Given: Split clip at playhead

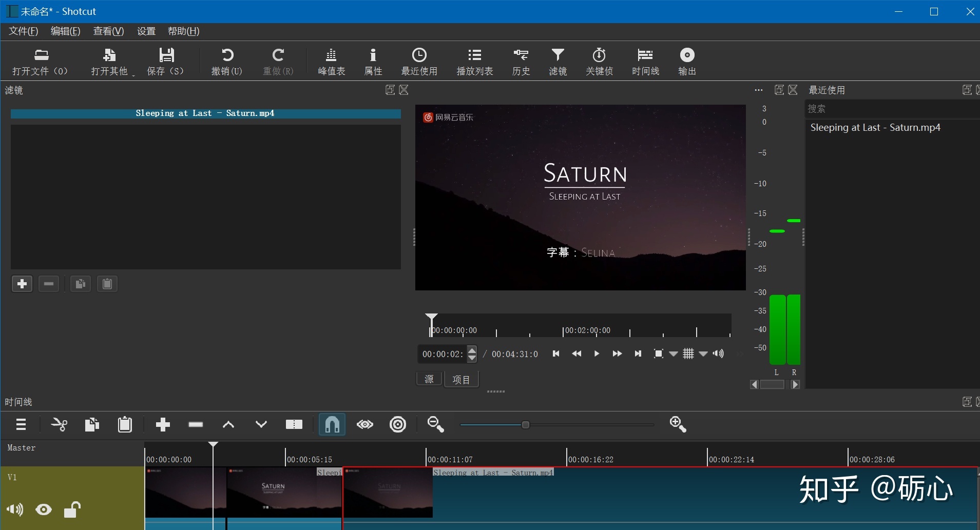Looking at the screenshot, I should [294, 424].
